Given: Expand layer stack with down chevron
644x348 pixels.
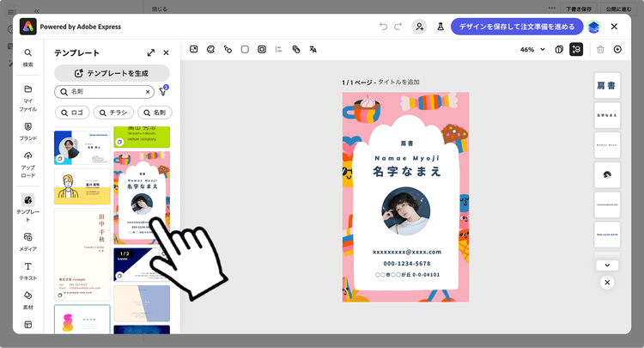Looking at the screenshot, I should 607,266.
